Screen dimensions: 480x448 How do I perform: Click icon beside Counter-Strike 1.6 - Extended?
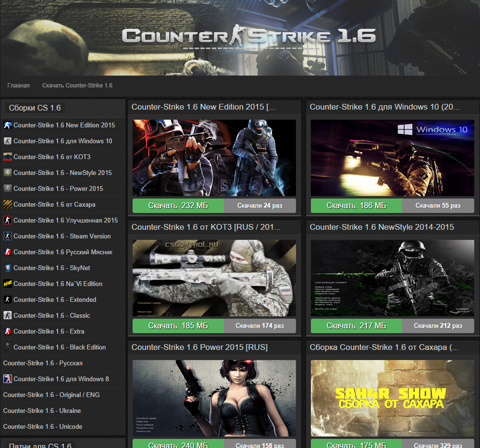(8, 299)
